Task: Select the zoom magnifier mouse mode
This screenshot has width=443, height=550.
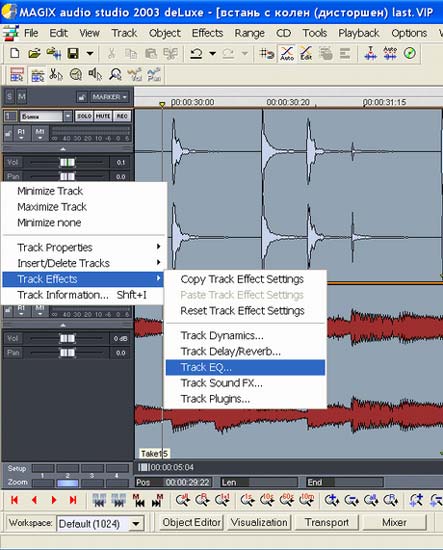Action: pyautogui.click(x=115, y=74)
